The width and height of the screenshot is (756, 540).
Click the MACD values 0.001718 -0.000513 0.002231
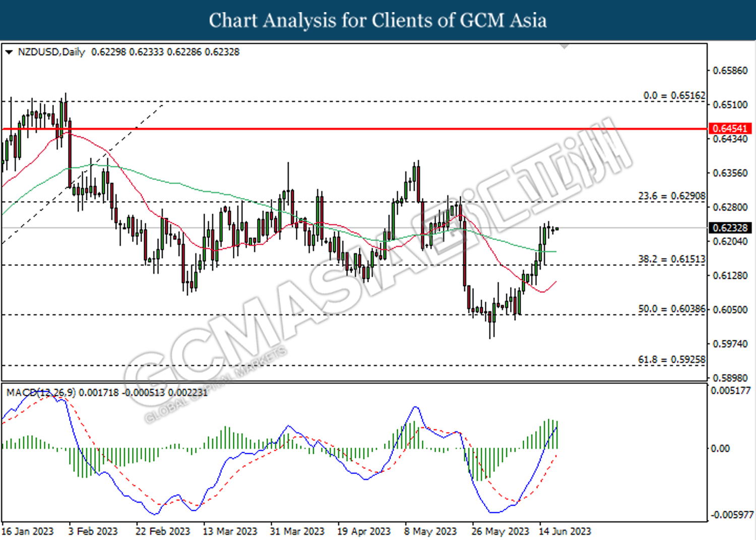[x=143, y=392]
